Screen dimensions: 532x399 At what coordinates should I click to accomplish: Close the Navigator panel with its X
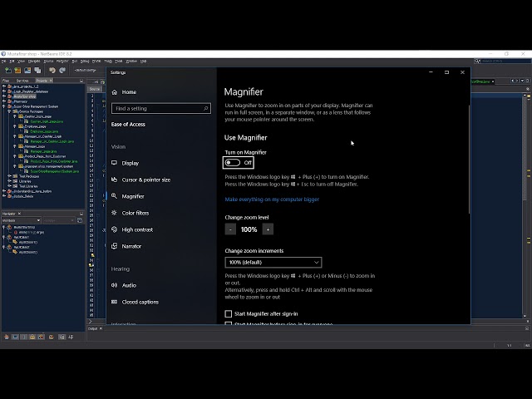click(19, 214)
